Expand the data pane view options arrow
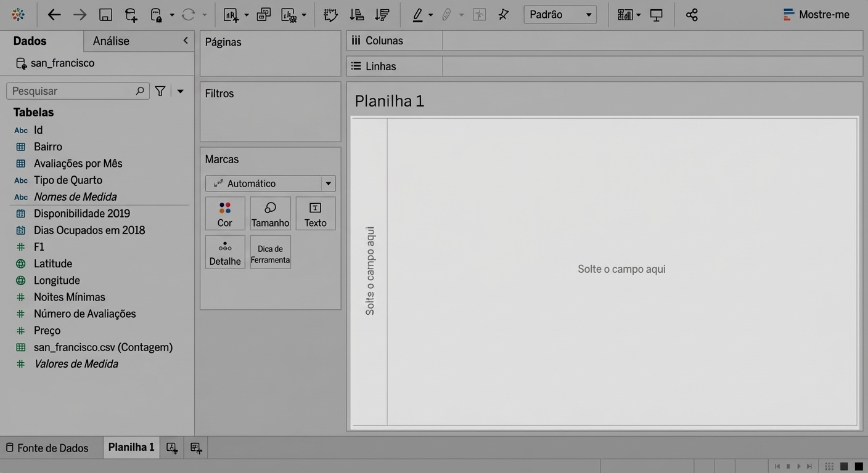Image resolution: width=868 pixels, height=473 pixels. (181, 91)
